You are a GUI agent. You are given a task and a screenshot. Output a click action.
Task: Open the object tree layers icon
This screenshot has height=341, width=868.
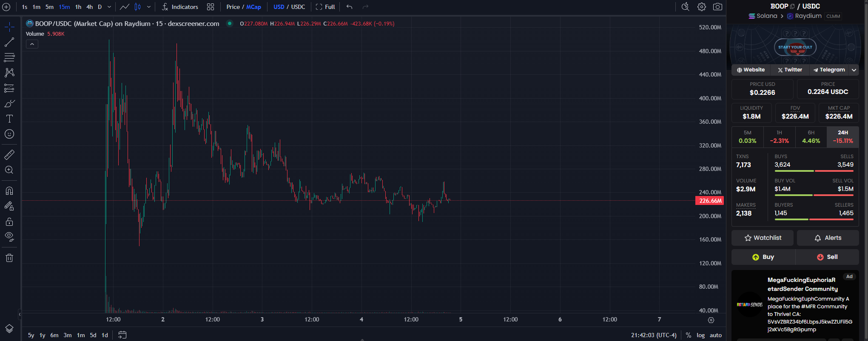9,329
